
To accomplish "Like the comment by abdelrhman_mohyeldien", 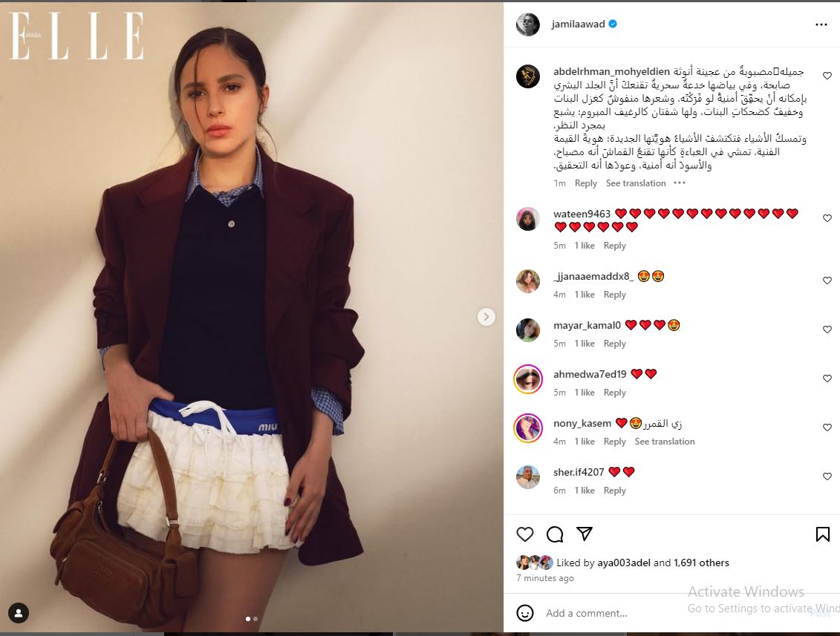I will tap(827, 76).
